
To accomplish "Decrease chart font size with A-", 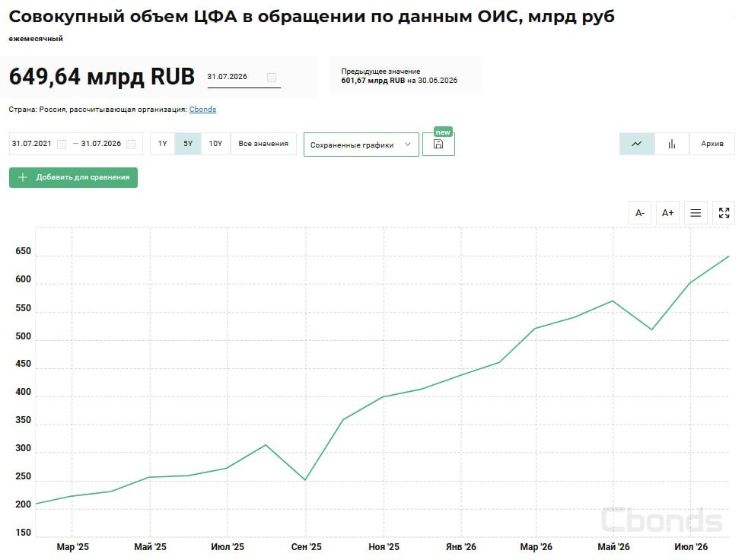I will click(x=640, y=213).
